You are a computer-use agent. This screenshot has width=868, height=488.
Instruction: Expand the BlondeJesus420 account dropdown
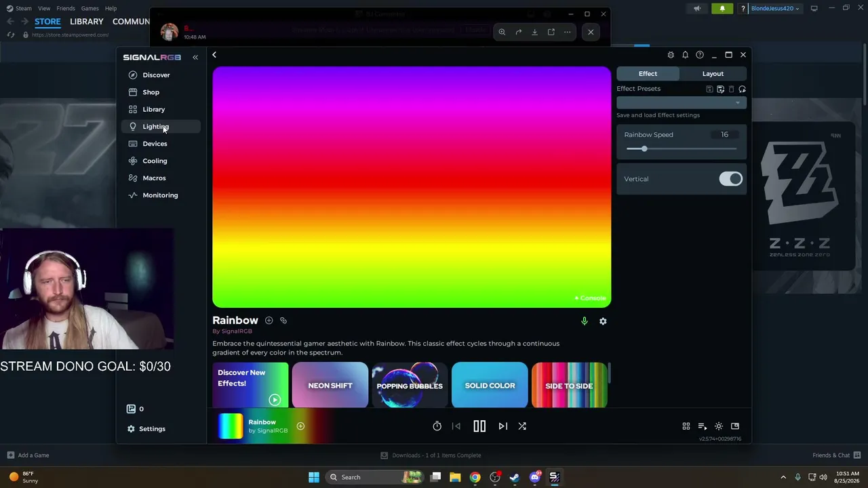click(775, 8)
